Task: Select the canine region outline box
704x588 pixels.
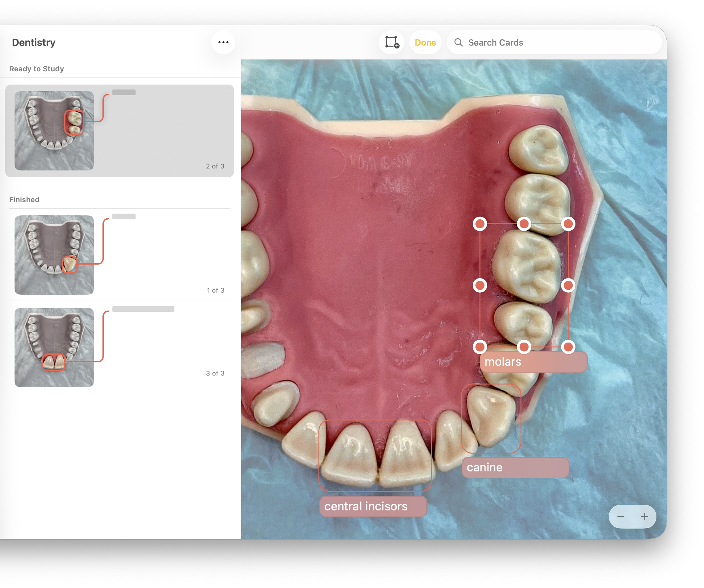Action: pyautogui.click(x=491, y=419)
